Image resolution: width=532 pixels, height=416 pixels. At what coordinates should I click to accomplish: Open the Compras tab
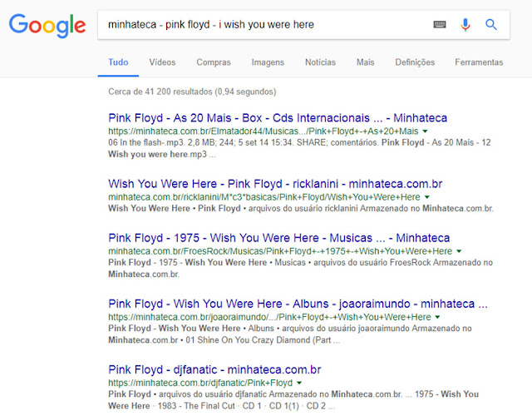[x=214, y=62]
